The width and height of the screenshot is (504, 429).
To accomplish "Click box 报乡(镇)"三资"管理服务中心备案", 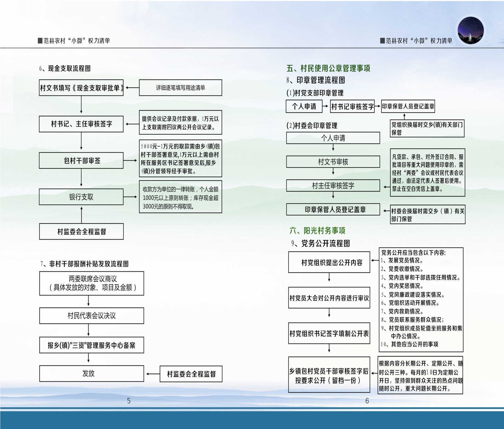I will coord(92,345).
